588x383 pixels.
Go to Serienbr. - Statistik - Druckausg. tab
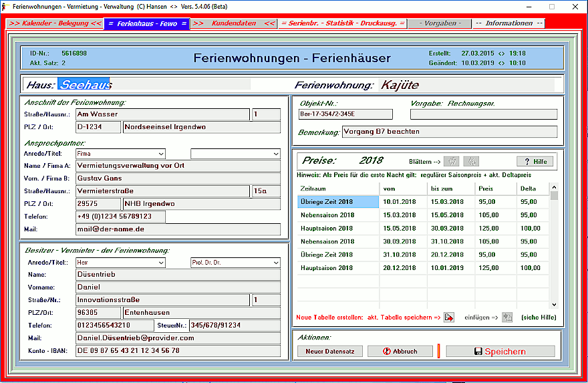click(343, 23)
